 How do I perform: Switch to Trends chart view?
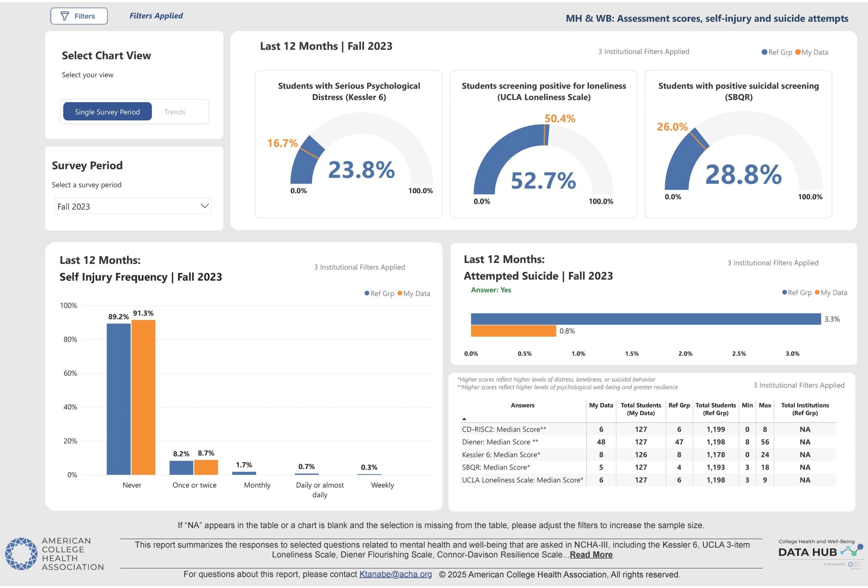click(x=174, y=112)
